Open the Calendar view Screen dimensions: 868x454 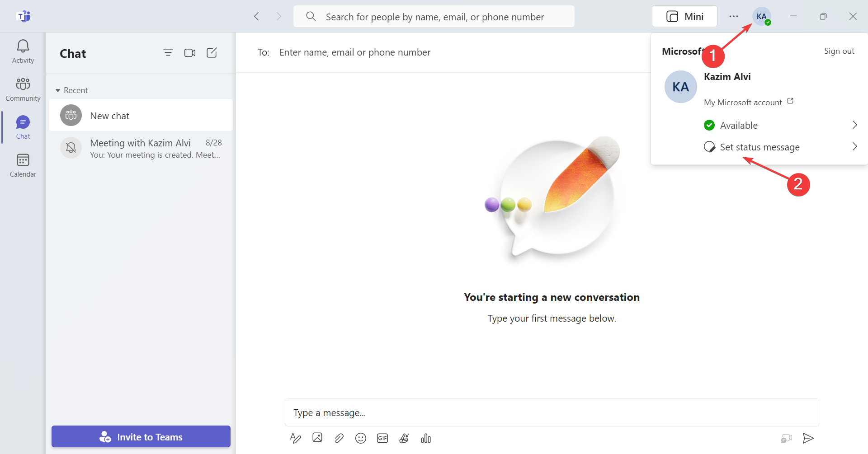pos(23,165)
